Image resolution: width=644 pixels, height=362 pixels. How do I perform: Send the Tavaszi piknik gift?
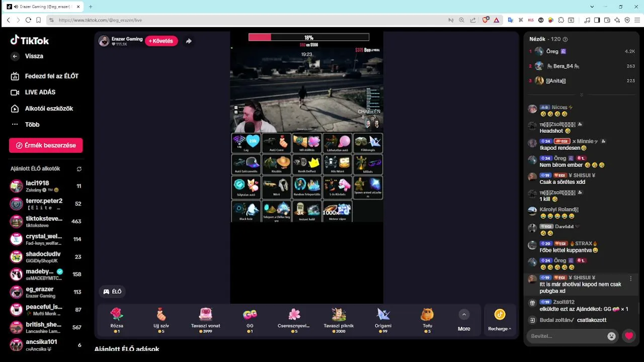(x=339, y=321)
